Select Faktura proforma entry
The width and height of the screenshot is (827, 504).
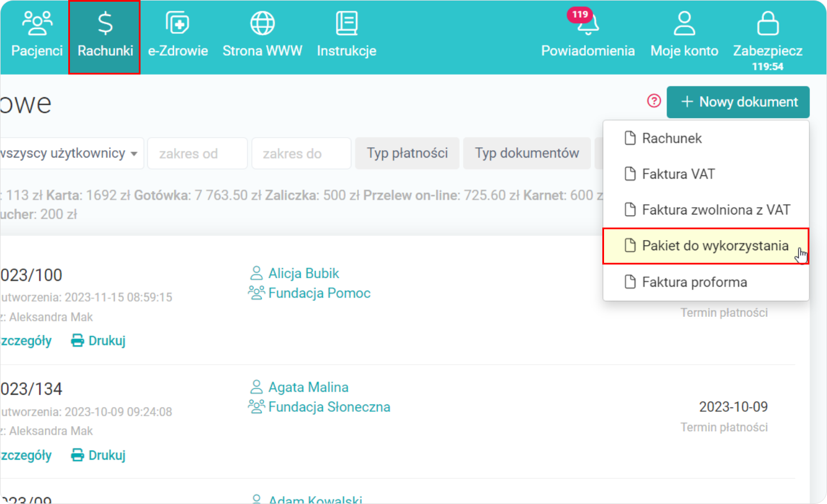pyautogui.click(x=706, y=282)
